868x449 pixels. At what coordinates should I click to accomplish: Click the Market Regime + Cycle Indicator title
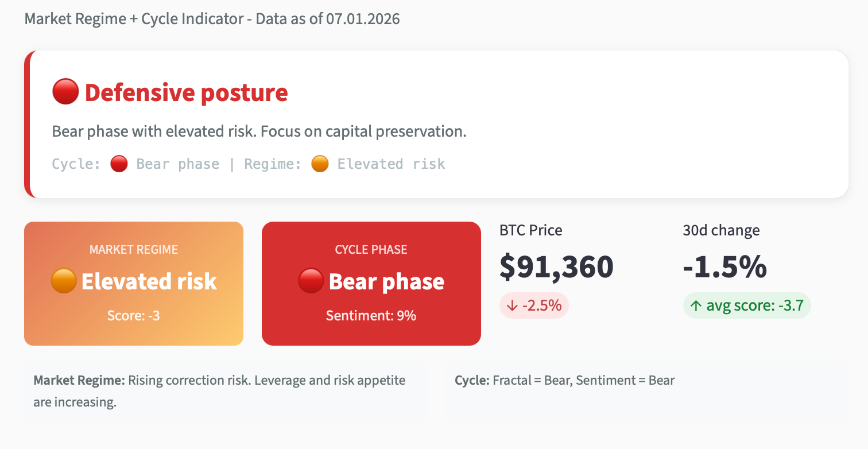212,19
